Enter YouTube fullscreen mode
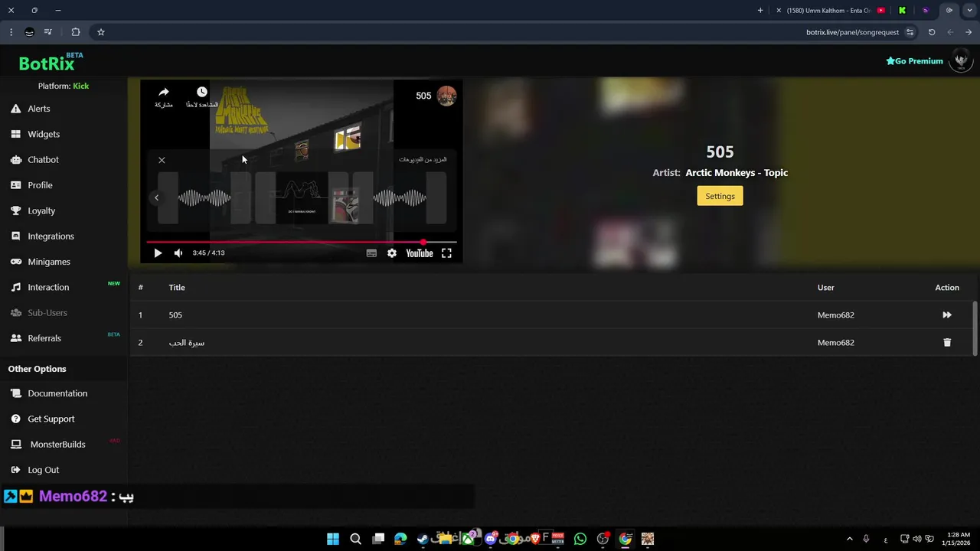This screenshot has height=551, width=980. pos(446,253)
